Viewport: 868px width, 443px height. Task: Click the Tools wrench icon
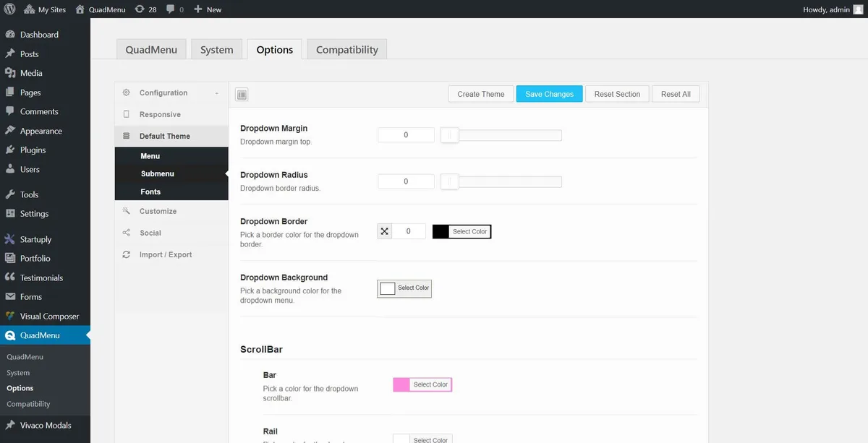pos(10,194)
